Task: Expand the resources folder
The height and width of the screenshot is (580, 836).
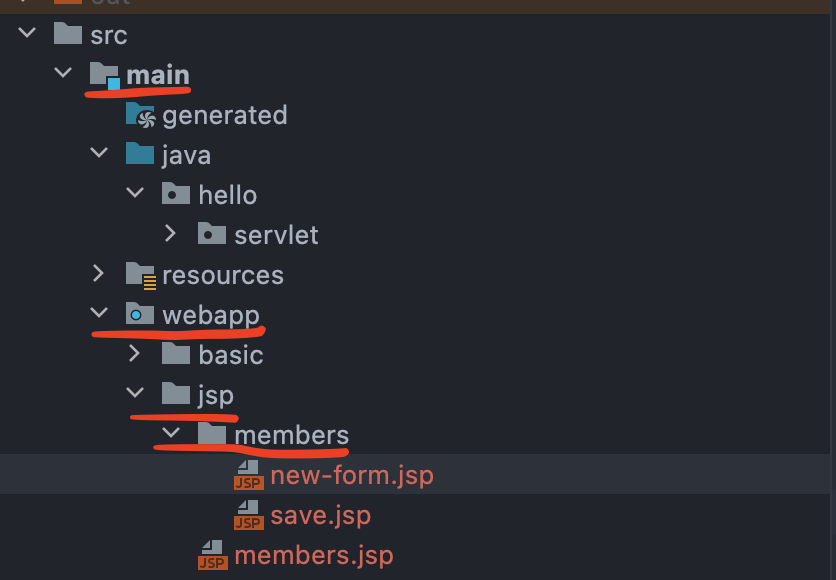Action: [99, 274]
